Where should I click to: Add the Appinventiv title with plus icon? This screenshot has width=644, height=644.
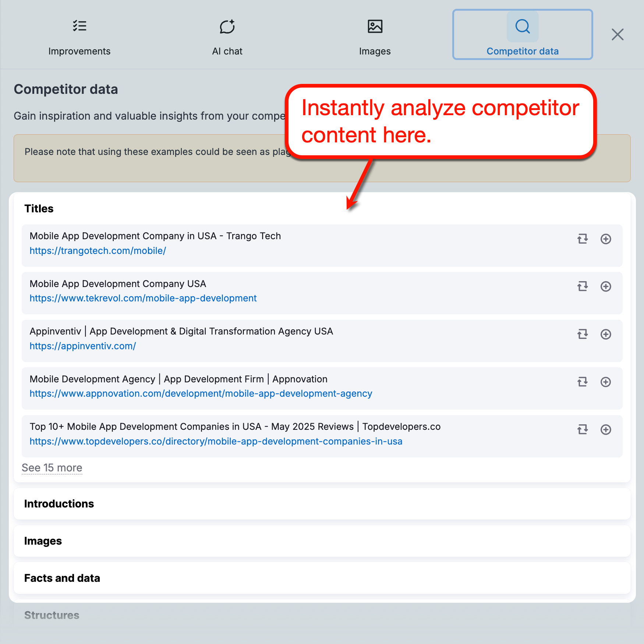click(606, 334)
